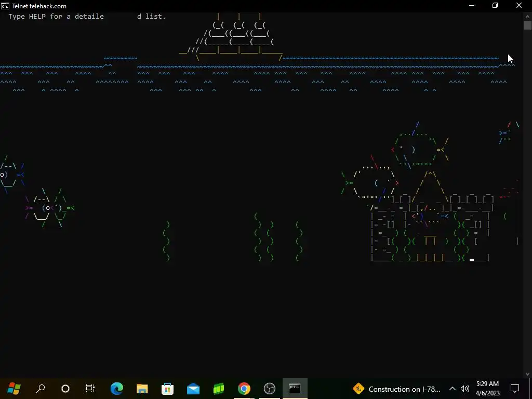
Task: Minimize the Telnet telehack.com window
Action: coord(472,6)
